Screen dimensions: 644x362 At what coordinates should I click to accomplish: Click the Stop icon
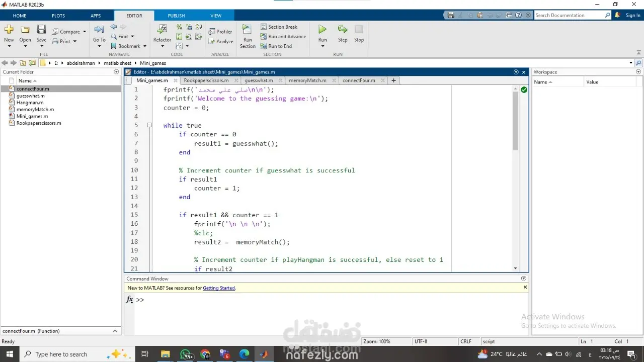tap(359, 29)
